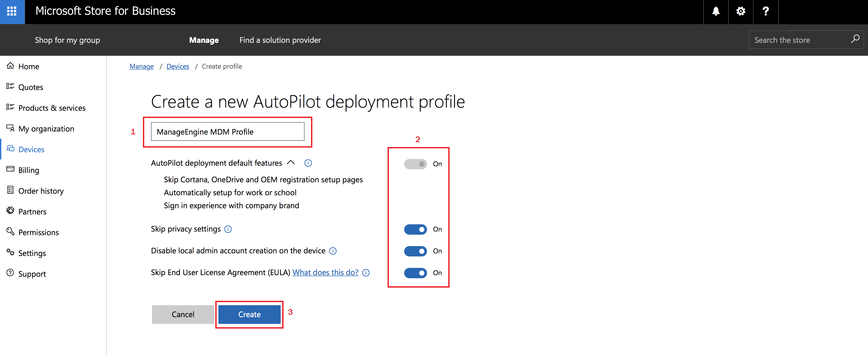868x355 pixels.
Task: Open the What does this do link
Action: pos(325,273)
